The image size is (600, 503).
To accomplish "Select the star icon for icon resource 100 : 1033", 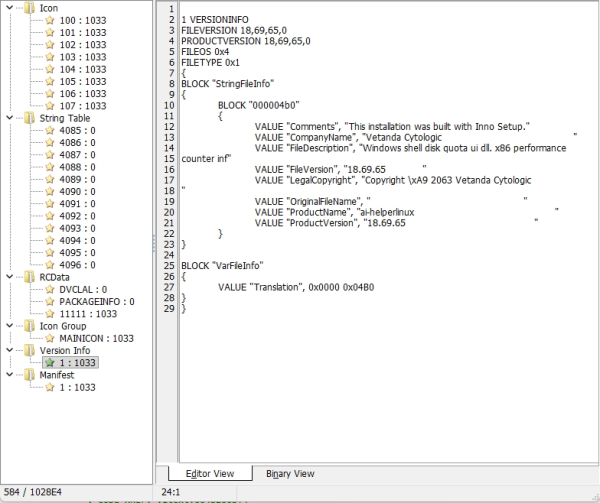I will pyautogui.click(x=50, y=20).
